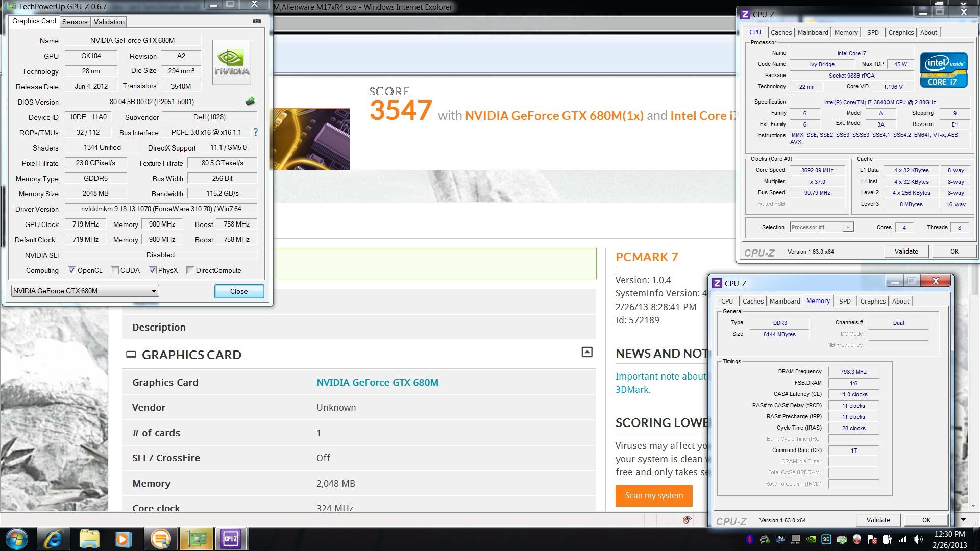Click the 3DMark result thumbnail image
This screenshot has height=551, width=980.
(311, 139)
